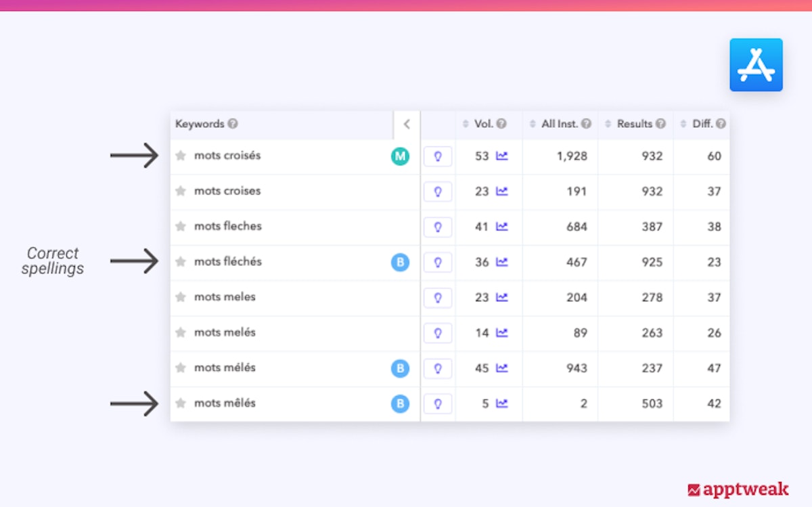
Task: Collapse the Keywords column with chevron
Action: click(x=407, y=125)
